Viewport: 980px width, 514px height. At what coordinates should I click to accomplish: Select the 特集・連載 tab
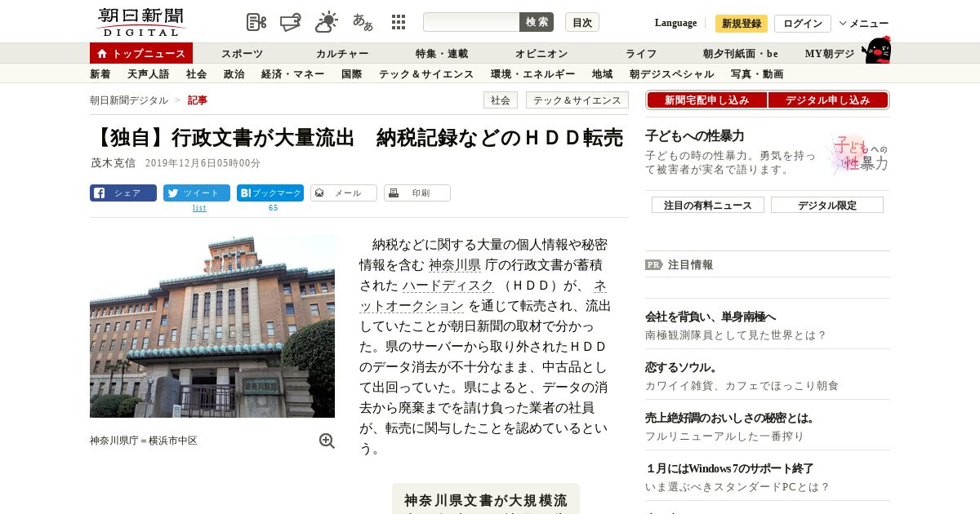click(x=442, y=54)
